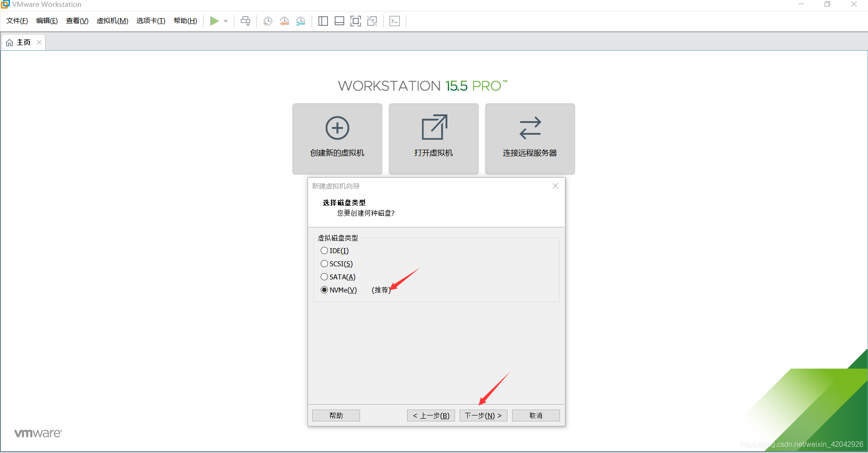Click the 连接远程服务器 arrows icon

[530, 128]
